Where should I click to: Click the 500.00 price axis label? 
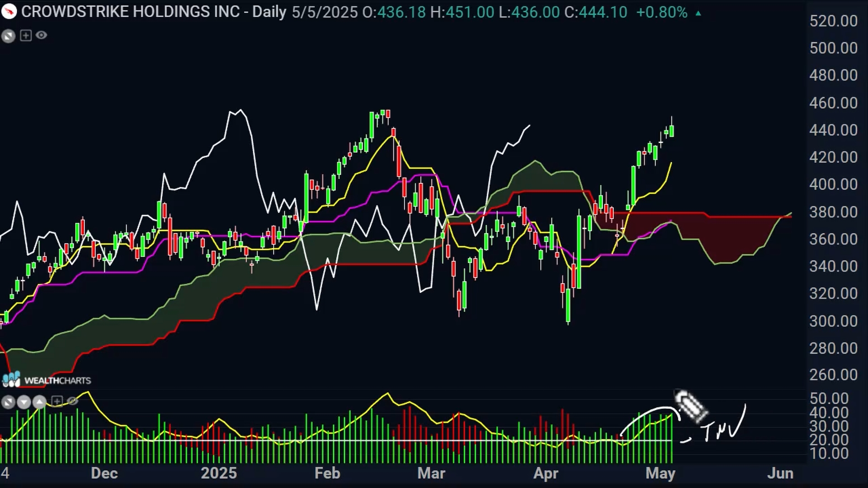[x=834, y=48]
